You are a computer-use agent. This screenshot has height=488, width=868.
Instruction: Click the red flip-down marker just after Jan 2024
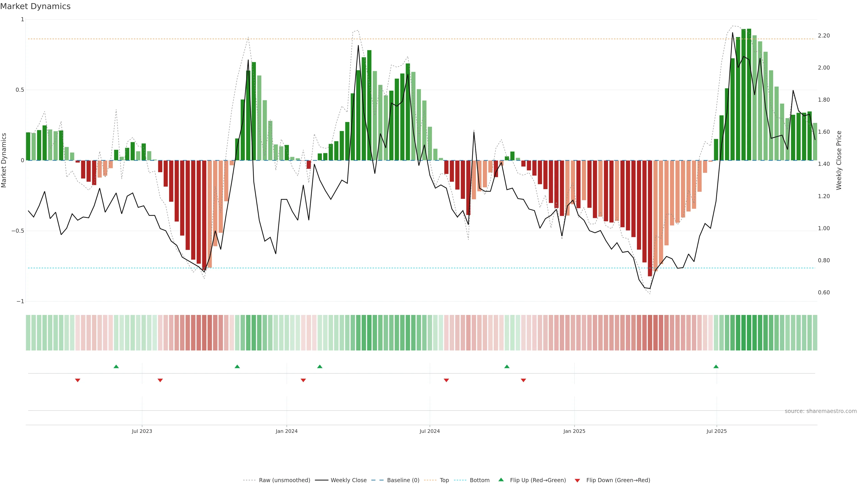point(303,380)
